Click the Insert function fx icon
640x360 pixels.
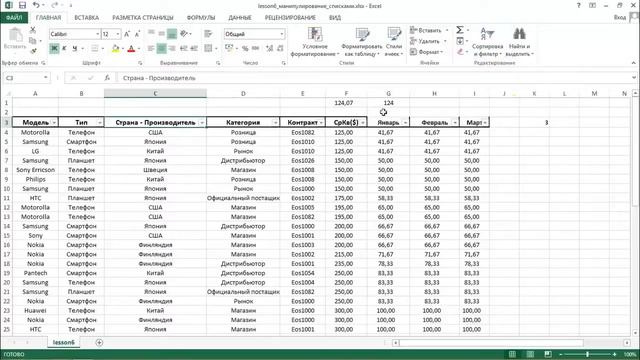click(x=107, y=78)
